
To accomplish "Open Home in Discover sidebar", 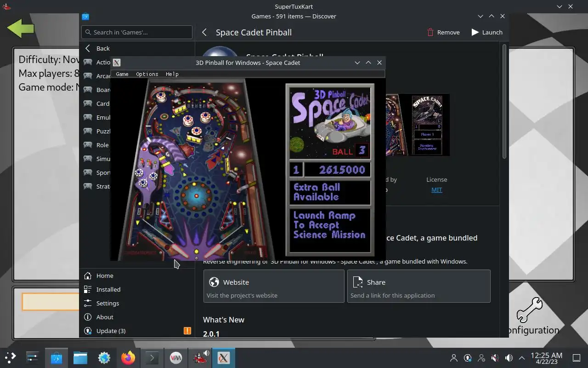I will (137, 276).
